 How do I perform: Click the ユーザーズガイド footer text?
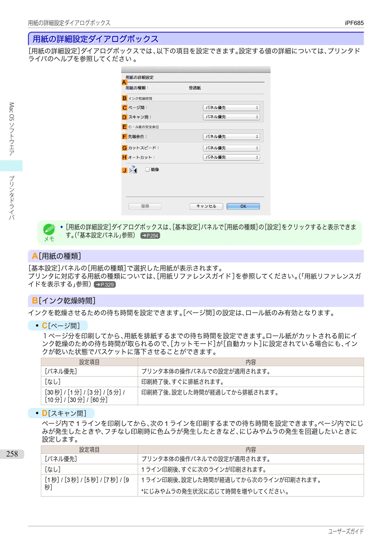346,531
